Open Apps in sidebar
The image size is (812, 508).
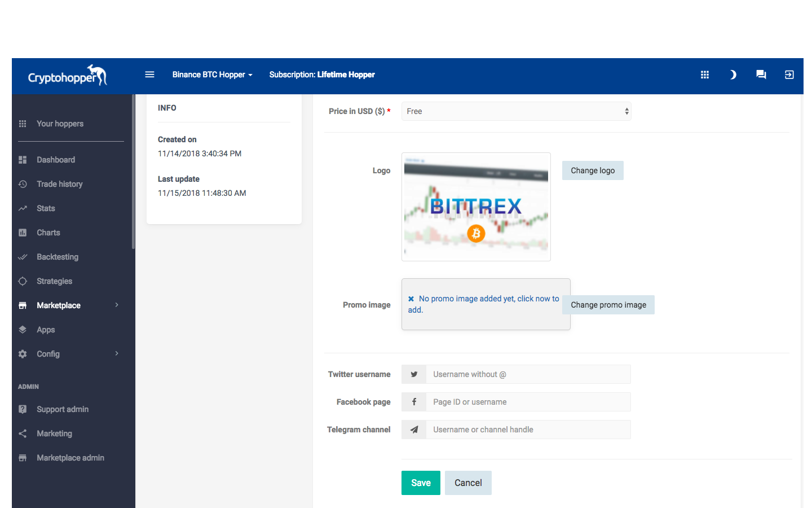46,330
